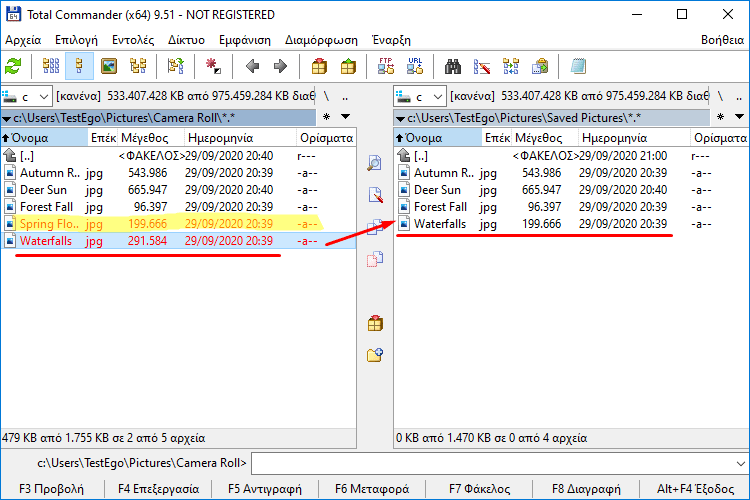
Task: Click the F4 Επεξεργασία button
Action: tap(158, 489)
